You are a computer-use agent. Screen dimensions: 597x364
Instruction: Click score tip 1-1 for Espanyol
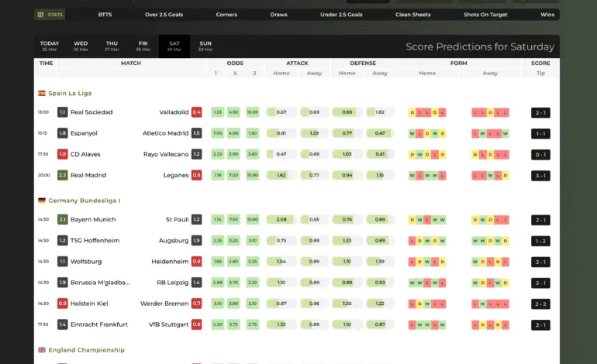coord(540,133)
